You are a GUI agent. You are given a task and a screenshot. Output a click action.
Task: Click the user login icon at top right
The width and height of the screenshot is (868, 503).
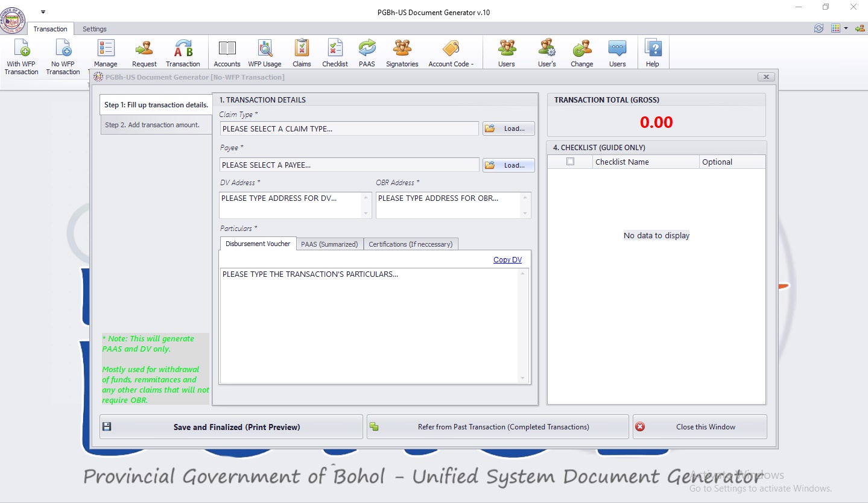pos(860,28)
